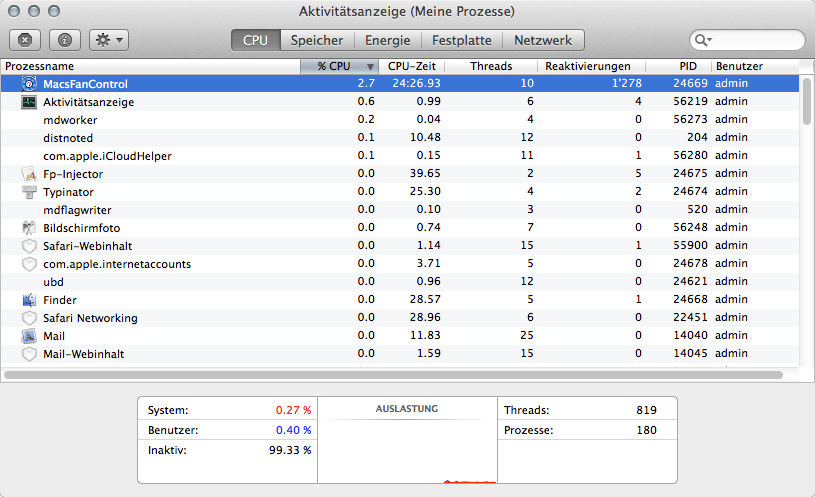
Task: Click the Safari-Webinhalt shield icon
Action: click(x=29, y=246)
